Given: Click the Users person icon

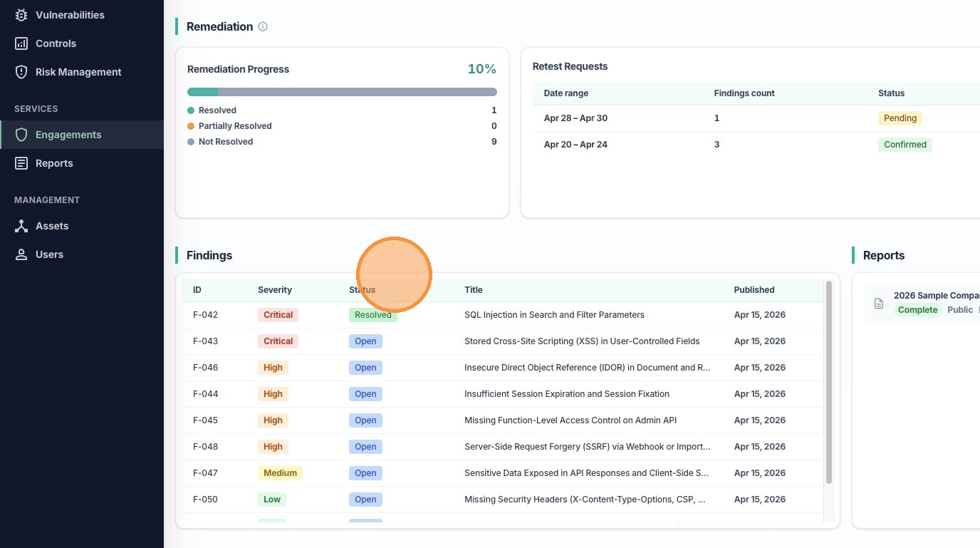Looking at the screenshot, I should point(21,254).
